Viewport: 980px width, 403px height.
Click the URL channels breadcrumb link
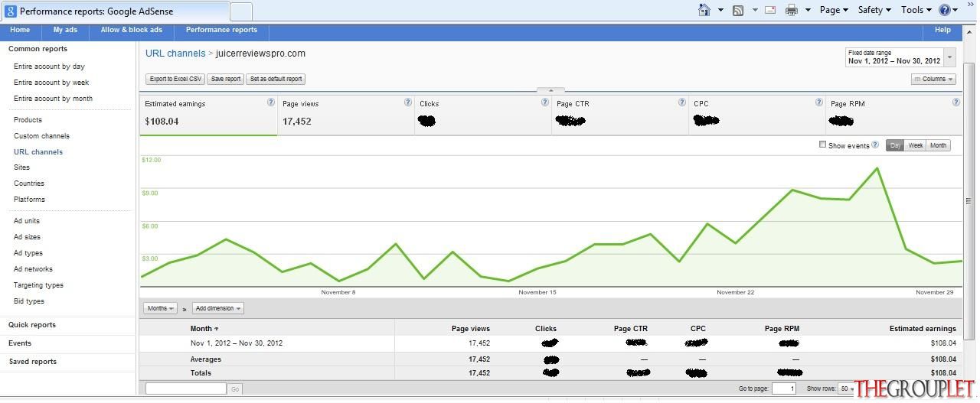click(175, 54)
